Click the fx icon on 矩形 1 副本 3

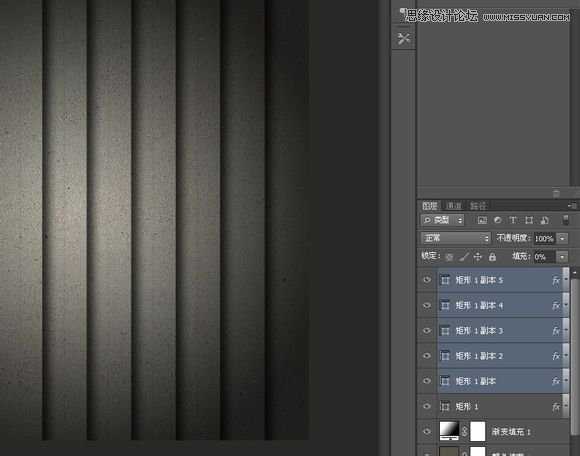click(x=556, y=331)
